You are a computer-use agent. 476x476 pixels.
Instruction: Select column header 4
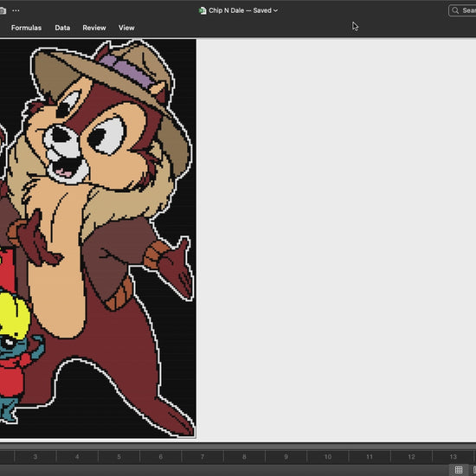(x=77, y=457)
